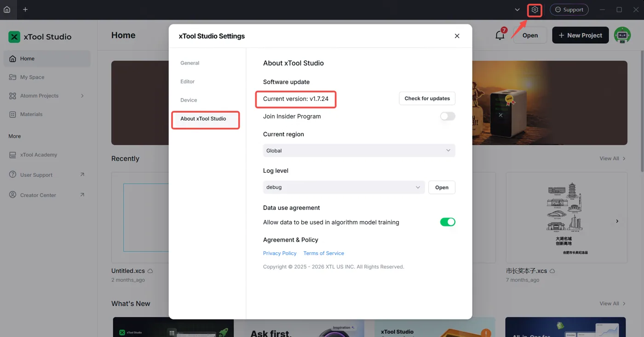The image size is (644, 337).
Task: Click the Support button in title bar
Action: pos(569,10)
